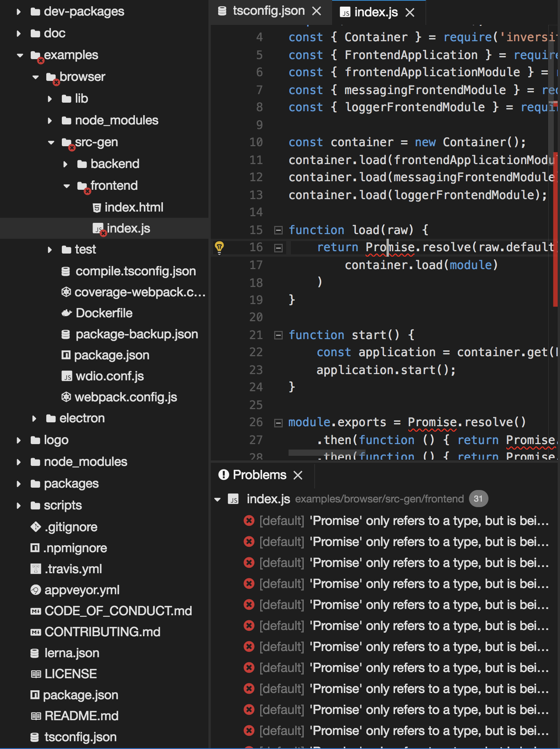The height and width of the screenshot is (749, 560).
Task: Open CONTRIBUTING.md
Action: (102, 632)
